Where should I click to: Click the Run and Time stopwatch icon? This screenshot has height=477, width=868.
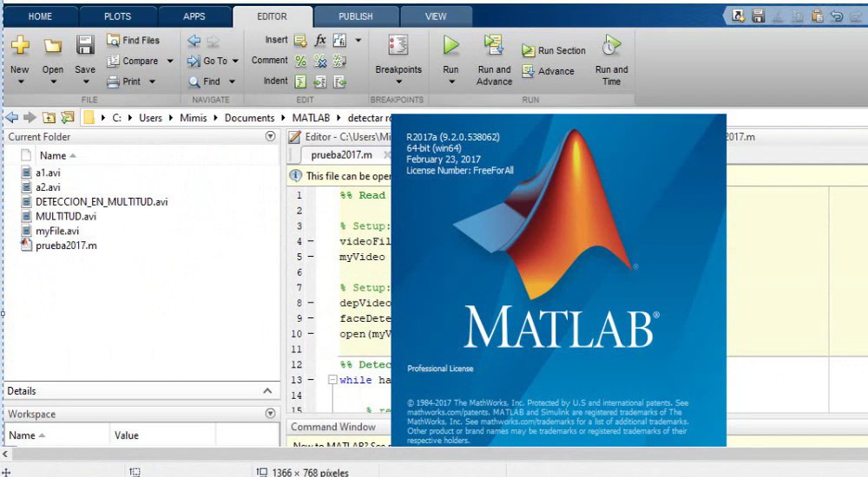click(611, 45)
